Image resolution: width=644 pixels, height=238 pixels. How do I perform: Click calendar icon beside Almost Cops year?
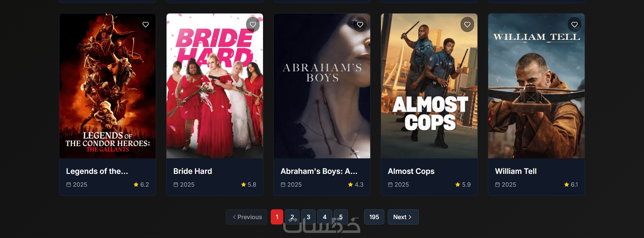pos(390,185)
